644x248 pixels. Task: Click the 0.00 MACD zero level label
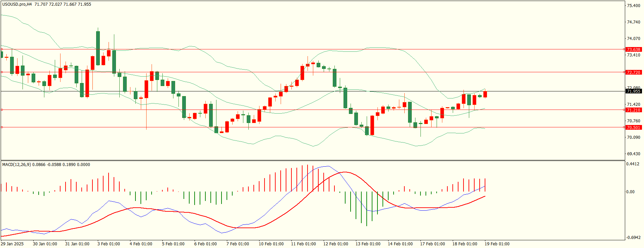(x=630, y=192)
